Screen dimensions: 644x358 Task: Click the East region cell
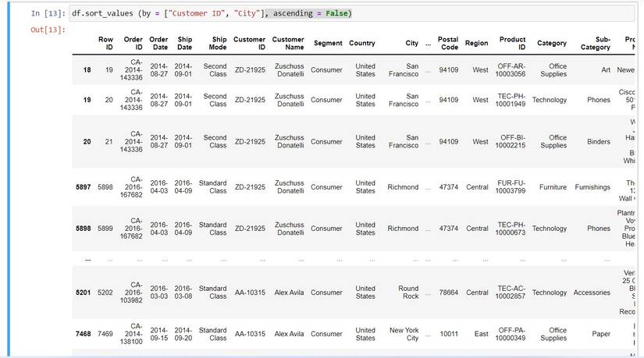click(482, 334)
